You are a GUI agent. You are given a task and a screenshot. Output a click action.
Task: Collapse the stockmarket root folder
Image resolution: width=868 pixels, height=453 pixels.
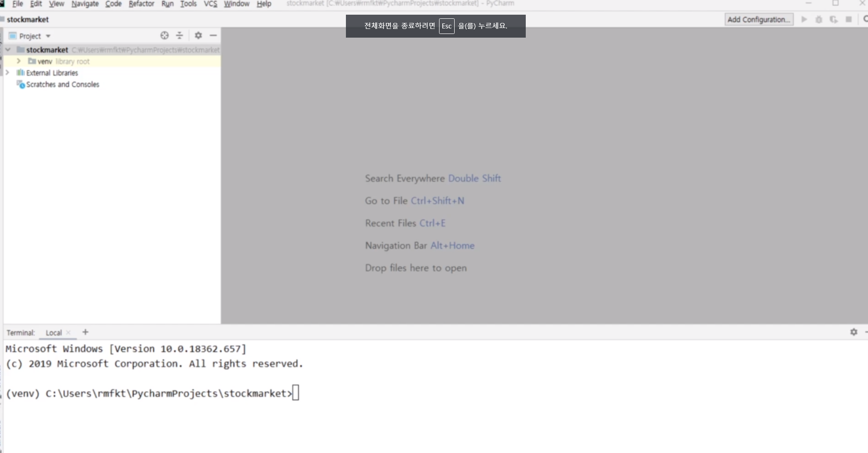point(8,50)
